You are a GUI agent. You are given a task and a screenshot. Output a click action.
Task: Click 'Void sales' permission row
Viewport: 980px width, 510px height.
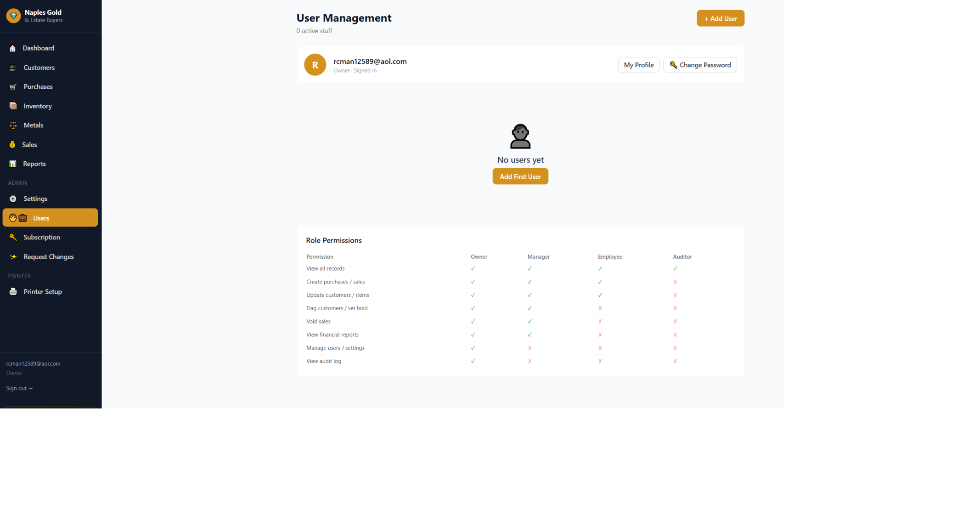coord(520,322)
